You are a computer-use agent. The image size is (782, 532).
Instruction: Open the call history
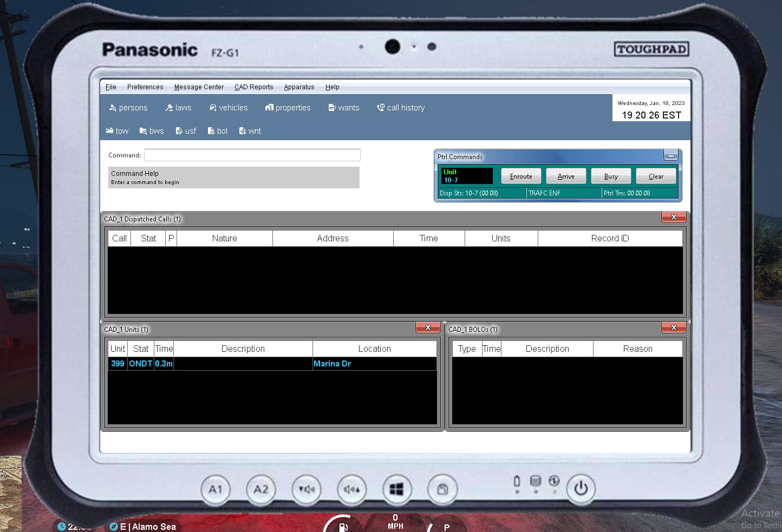tap(401, 108)
